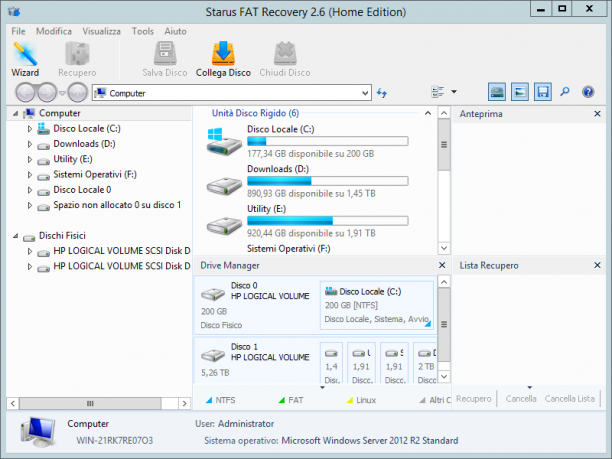Open the Computer address dropdown
The width and height of the screenshot is (612, 459).
click(x=365, y=93)
